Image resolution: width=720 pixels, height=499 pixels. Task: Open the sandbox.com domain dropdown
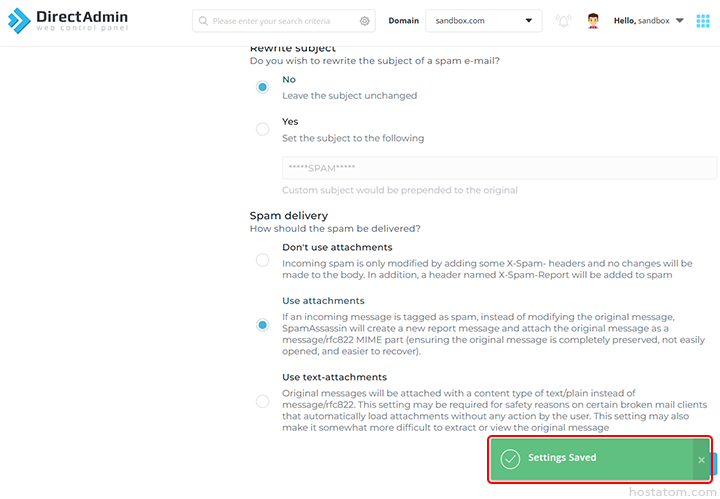[x=483, y=21]
